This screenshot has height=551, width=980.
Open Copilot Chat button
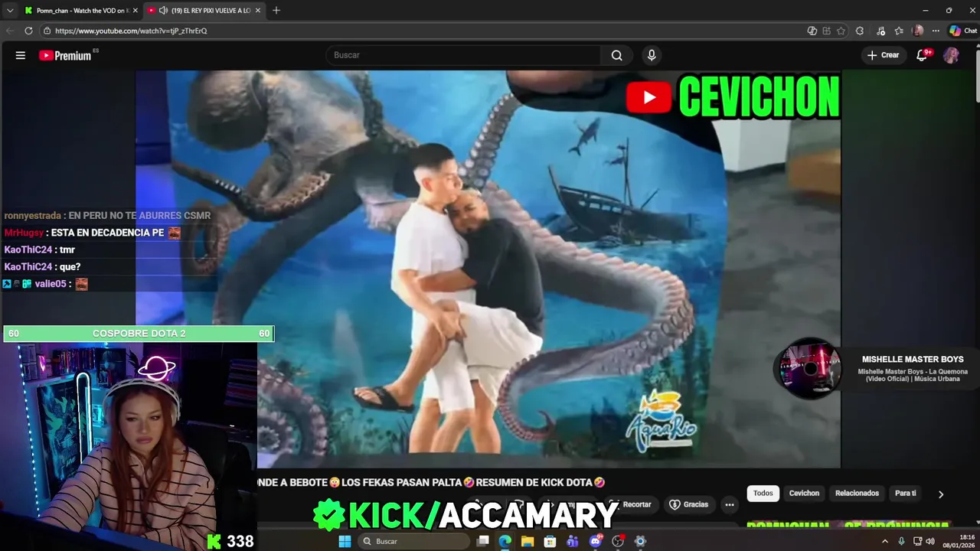click(x=962, y=31)
